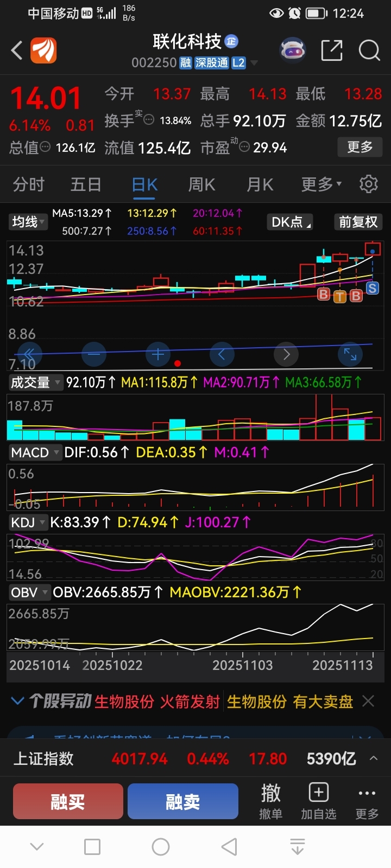Tap the L2 level badge
The width and height of the screenshot is (391, 868).
click(x=238, y=63)
